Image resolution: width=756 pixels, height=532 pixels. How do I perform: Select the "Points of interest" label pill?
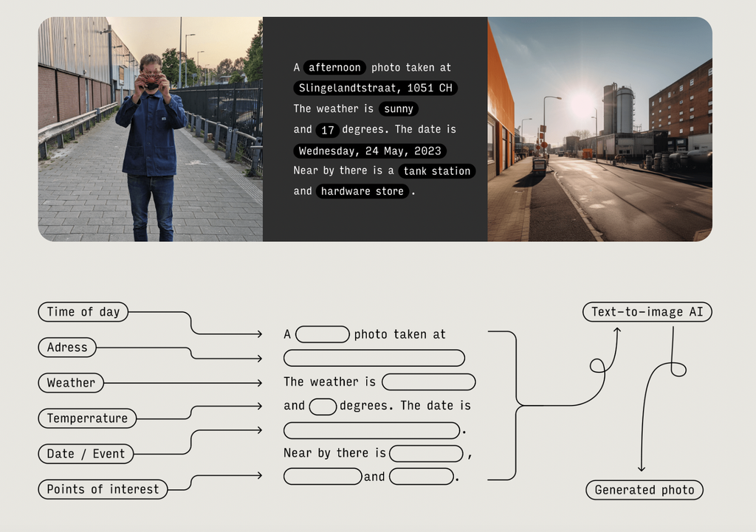(103, 489)
